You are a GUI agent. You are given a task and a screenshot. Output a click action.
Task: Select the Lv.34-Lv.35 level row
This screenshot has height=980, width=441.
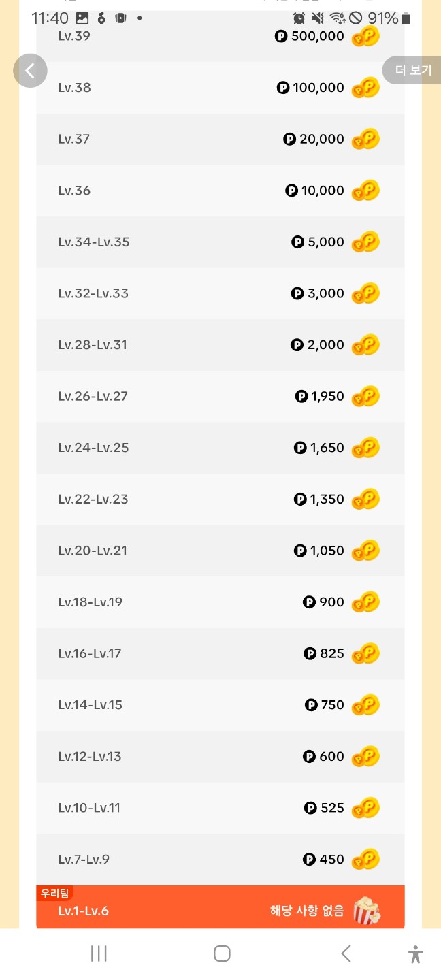tap(220, 242)
